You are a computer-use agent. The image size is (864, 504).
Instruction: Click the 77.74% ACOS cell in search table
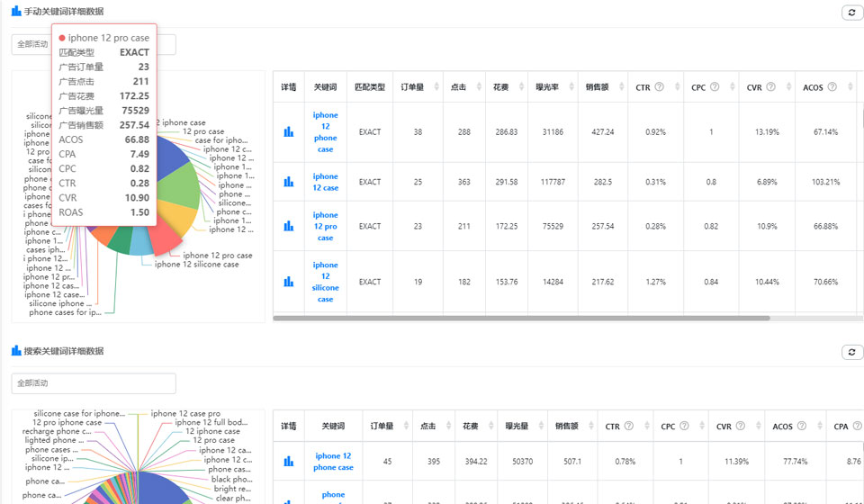[795, 461]
